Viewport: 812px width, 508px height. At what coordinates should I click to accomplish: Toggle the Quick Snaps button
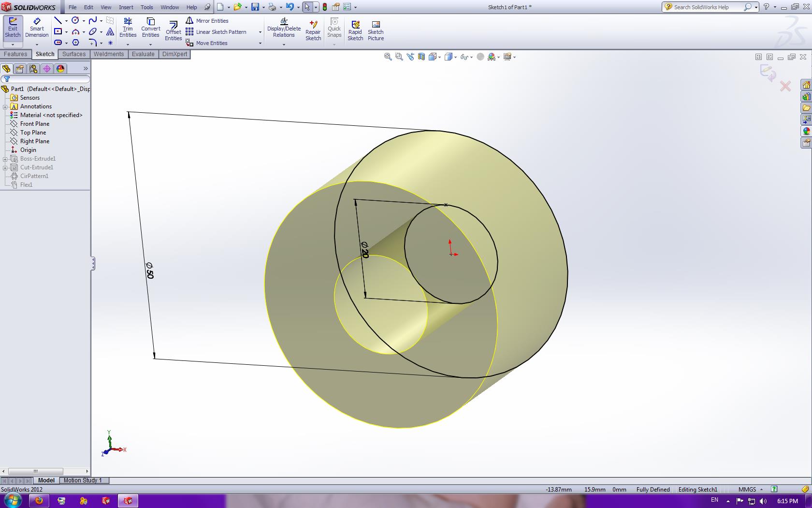334,28
